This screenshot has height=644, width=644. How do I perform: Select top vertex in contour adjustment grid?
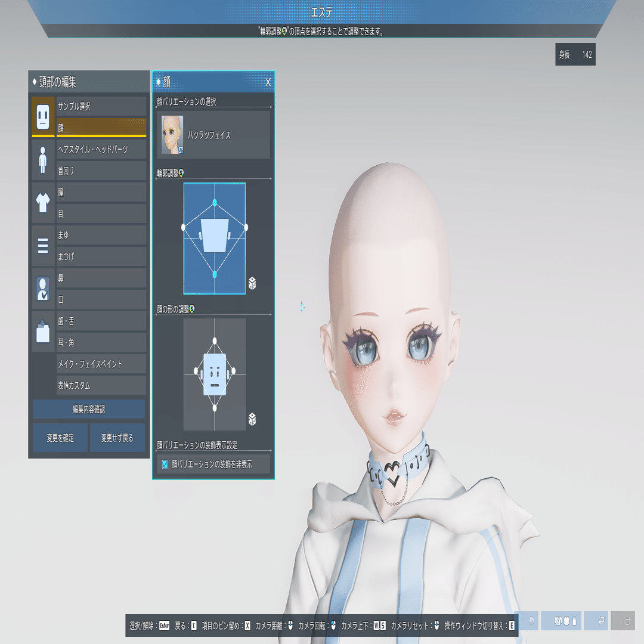coord(215,203)
